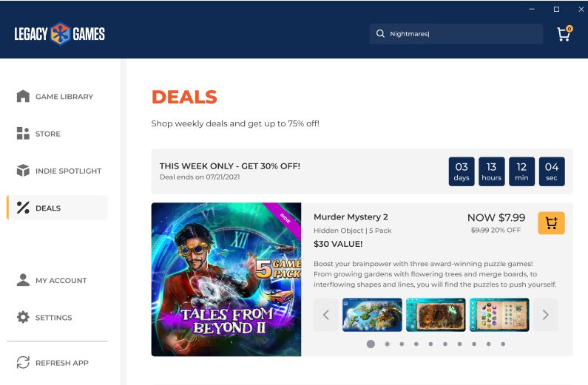Select the last carousel pagination dot

pos(503,344)
